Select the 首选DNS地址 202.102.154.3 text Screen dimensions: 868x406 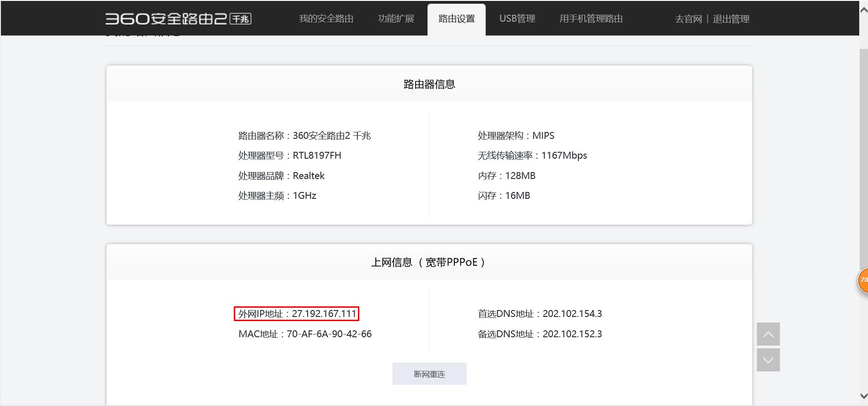click(540, 314)
